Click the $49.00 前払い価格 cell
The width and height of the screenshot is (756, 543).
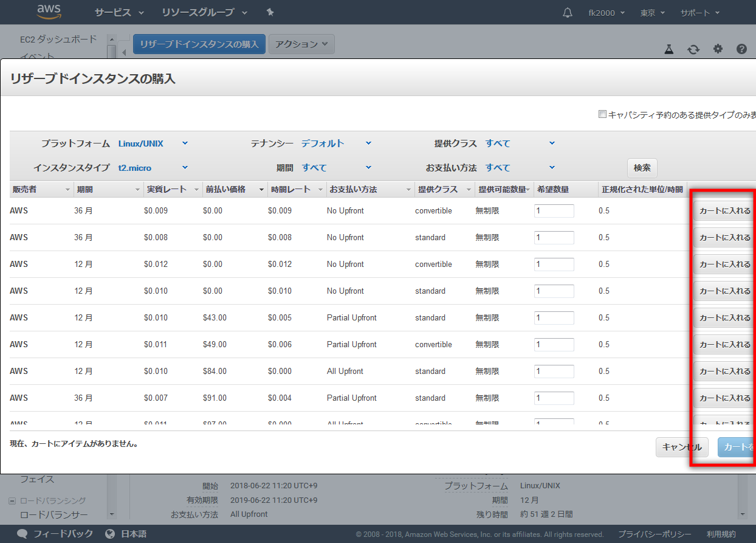(x=215, y=345)
